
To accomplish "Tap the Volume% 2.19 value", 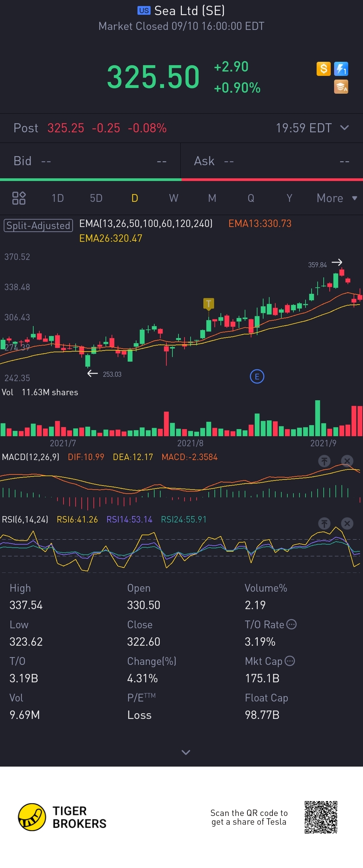I will tap(255, 605).
